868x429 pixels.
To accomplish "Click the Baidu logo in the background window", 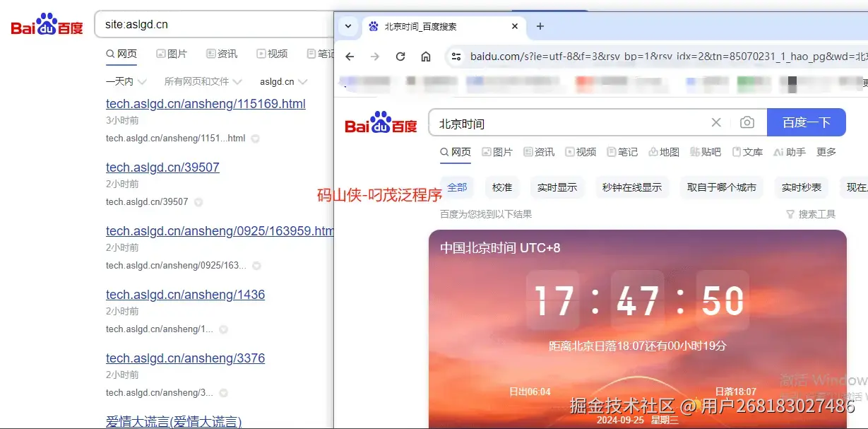I will pyautogui.click(x=47, y=25).
